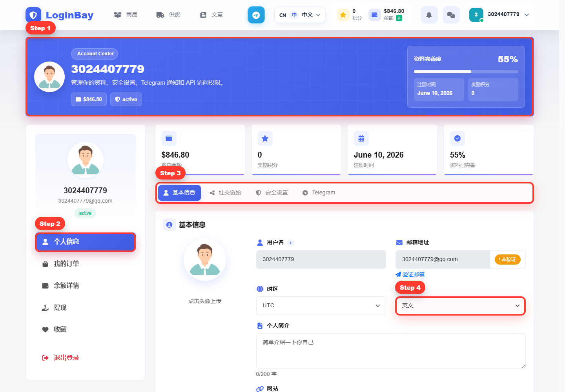Switch to Telegram tab
The height and width of the screenshot is (392, 565).
point(319,193)
